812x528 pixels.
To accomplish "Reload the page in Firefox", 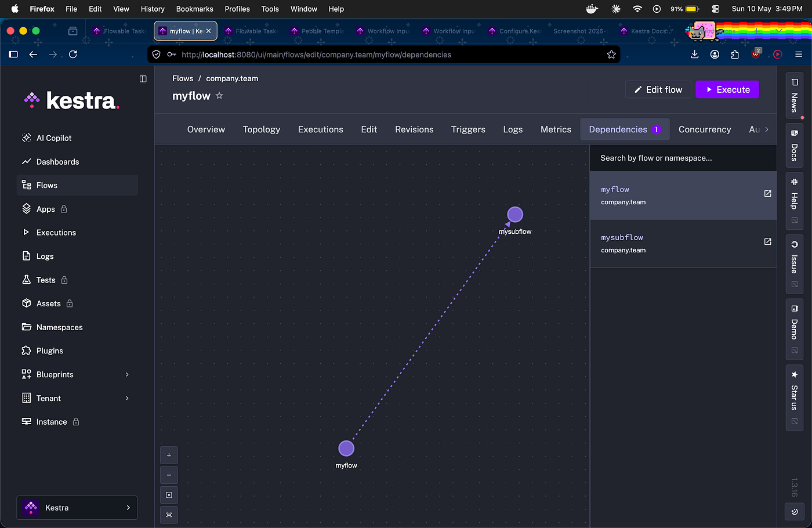I will point(73,55).
